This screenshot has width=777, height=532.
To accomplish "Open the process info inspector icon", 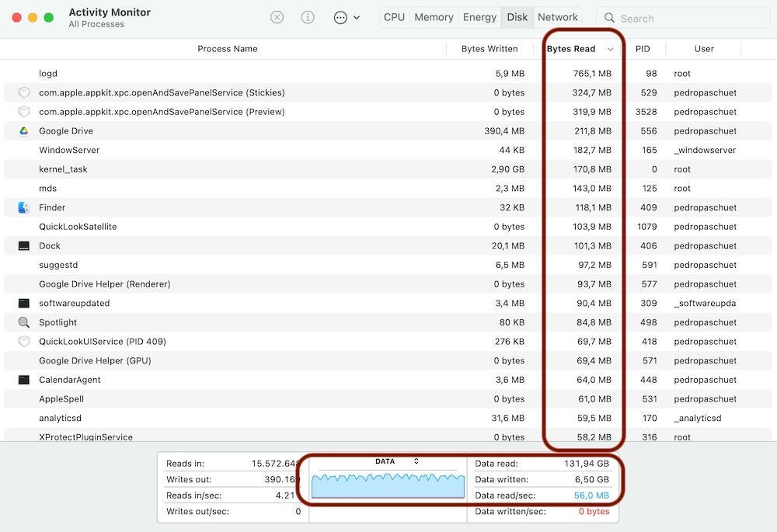I will point(308,18).
